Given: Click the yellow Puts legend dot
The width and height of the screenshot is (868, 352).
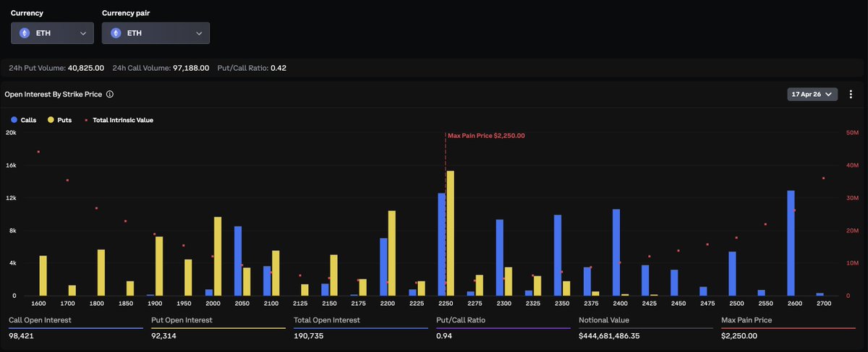Looking at the screenshot, I should click(51, 120).
